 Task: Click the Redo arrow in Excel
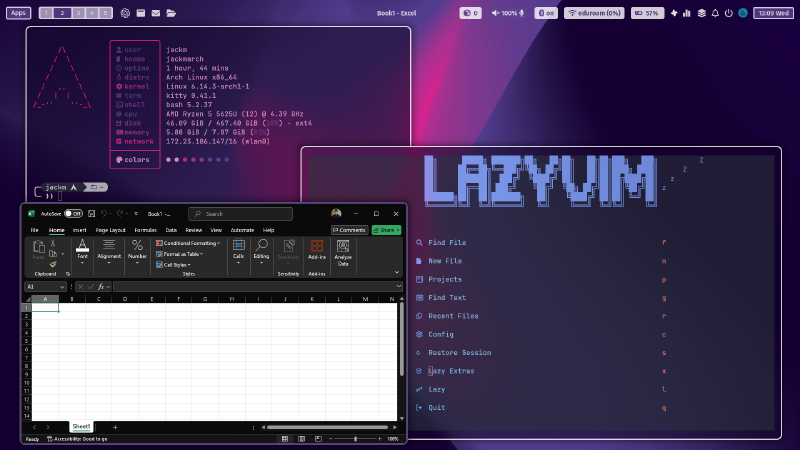point(120,214)
